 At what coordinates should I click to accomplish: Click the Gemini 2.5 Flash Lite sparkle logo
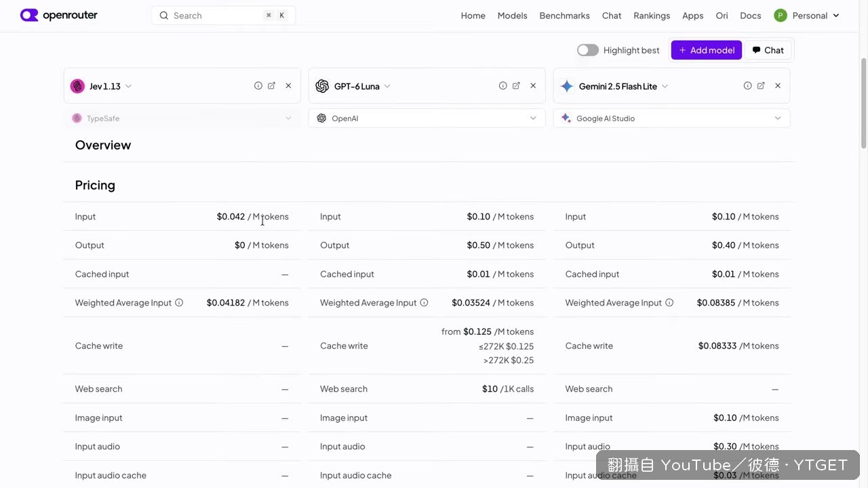(x=567, y=86)
